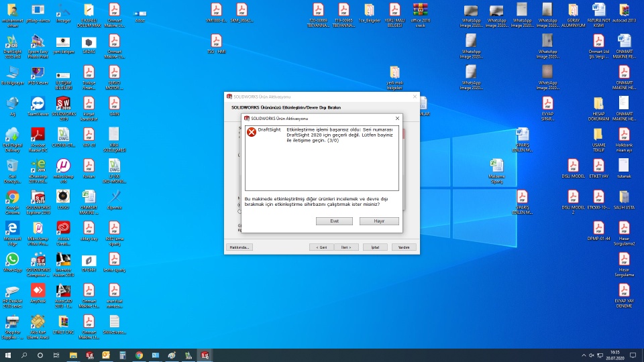
Task: Select the DİŞLİ MODEL PDF file
Action: coord(573,168)
